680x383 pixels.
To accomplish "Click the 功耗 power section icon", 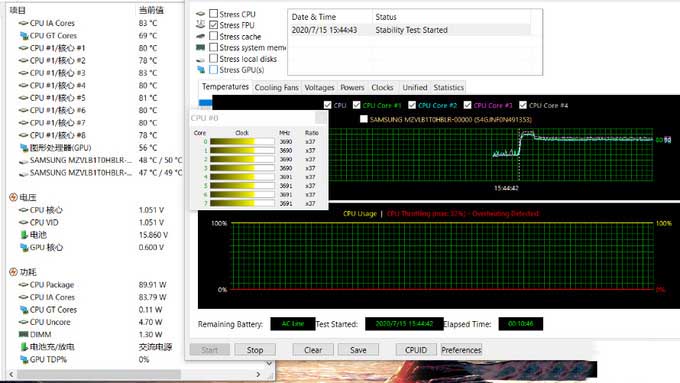I will tap(13, 272).
